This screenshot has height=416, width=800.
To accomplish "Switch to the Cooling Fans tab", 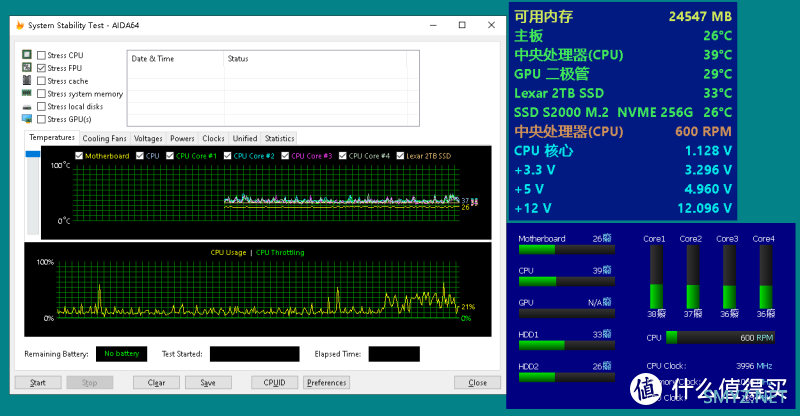I will [105, 138].
